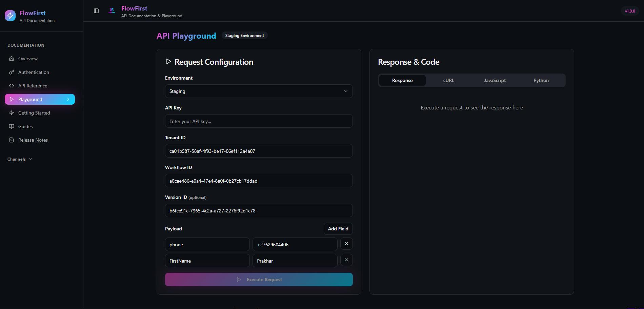
Task: Click the Authentication key icon
Action: coord(12,72)
